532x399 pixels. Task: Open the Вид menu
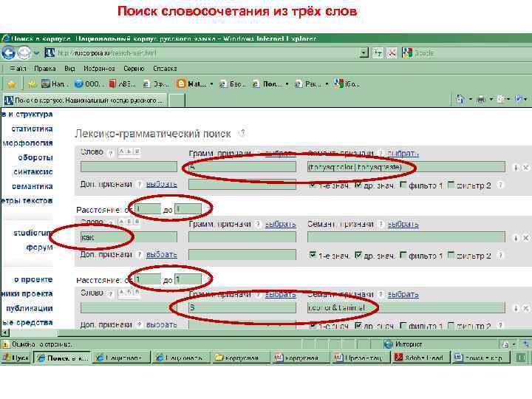coord(69,69)
